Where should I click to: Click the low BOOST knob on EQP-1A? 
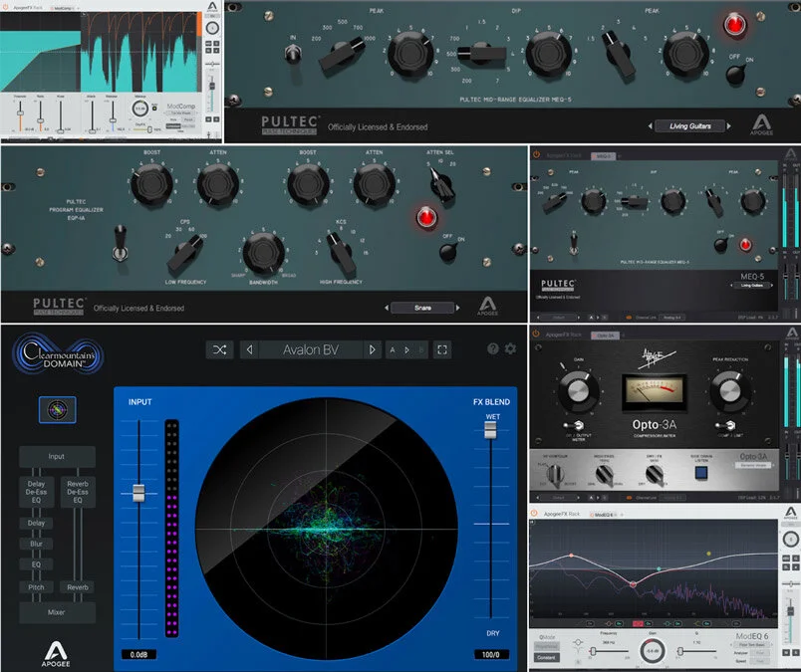(151, 184)
